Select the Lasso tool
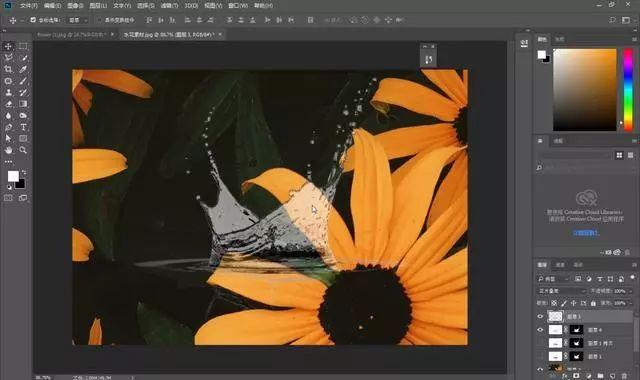 (8, 58)
